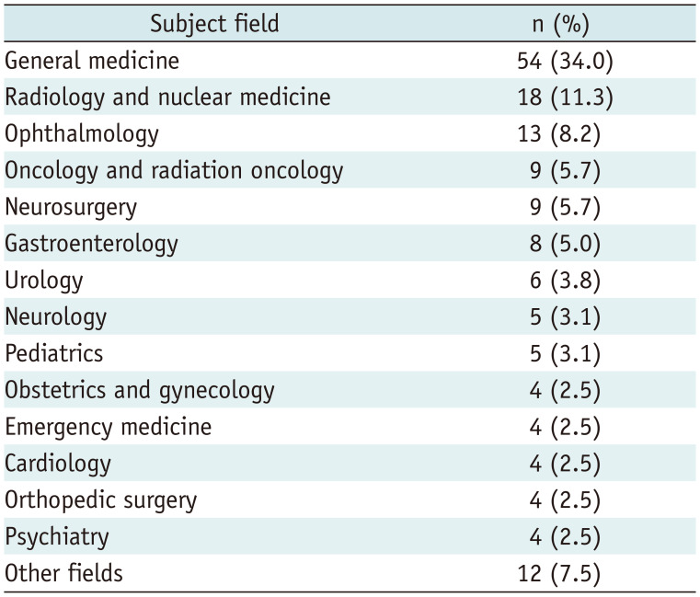Click the Neurosurgery row label
Image resolution: width=700 pixels, height=597 pixels.
click(x=71, y=207)
